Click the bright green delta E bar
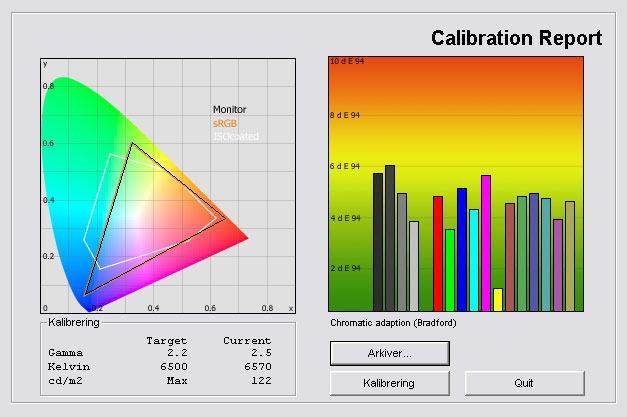The image size is (627, 417). 450,270
